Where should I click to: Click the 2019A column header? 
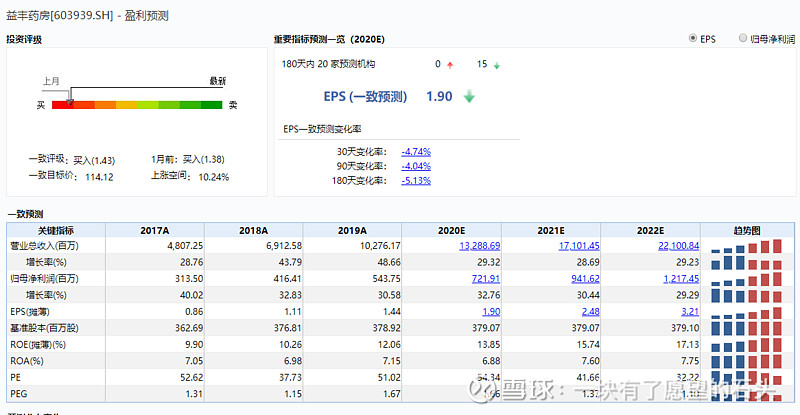pyautogui.click(x=352, y=231)
